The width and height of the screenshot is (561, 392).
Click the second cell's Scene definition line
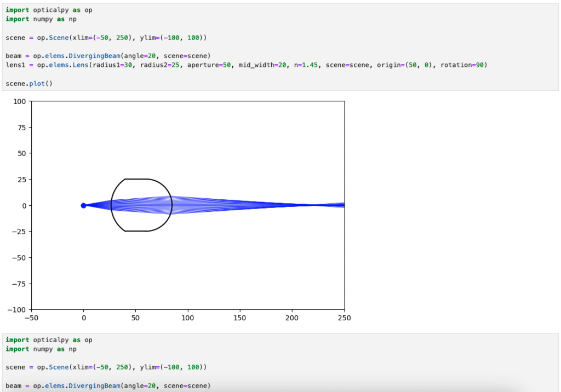tap(106, 367)
